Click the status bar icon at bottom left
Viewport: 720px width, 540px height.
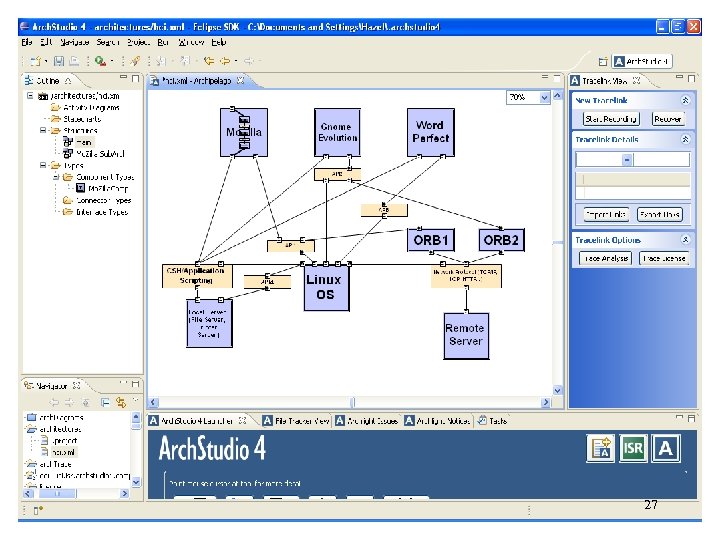(38, 510)
